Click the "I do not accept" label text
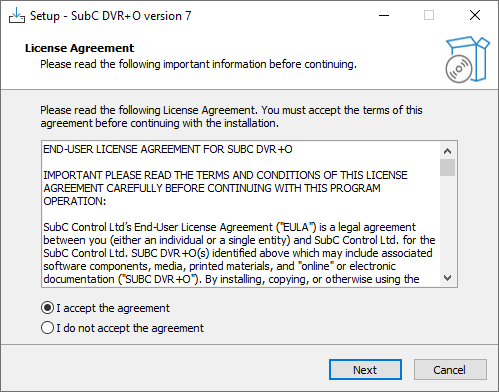This screenshot has width=499, height=392. tap(130, 328)
